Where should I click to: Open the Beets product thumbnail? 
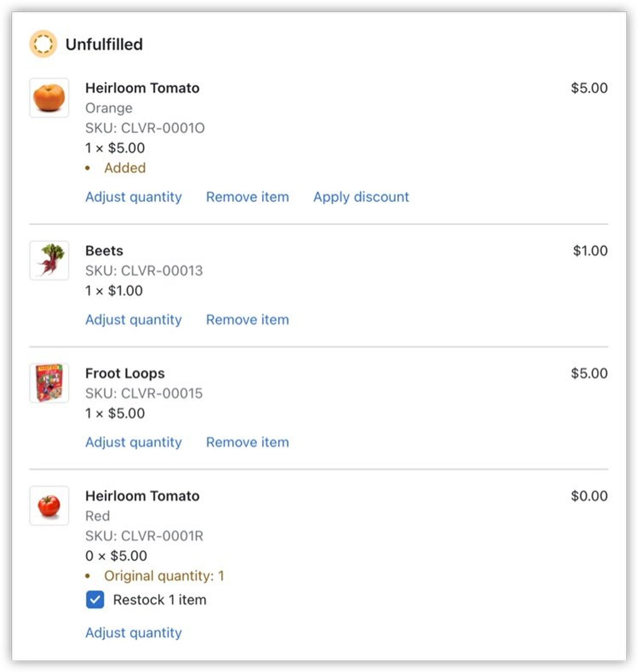[x=49, y=261]
